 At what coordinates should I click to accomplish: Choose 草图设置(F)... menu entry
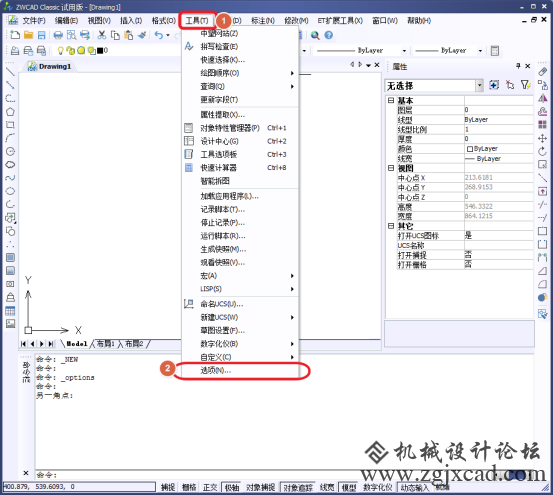[240, 331]
